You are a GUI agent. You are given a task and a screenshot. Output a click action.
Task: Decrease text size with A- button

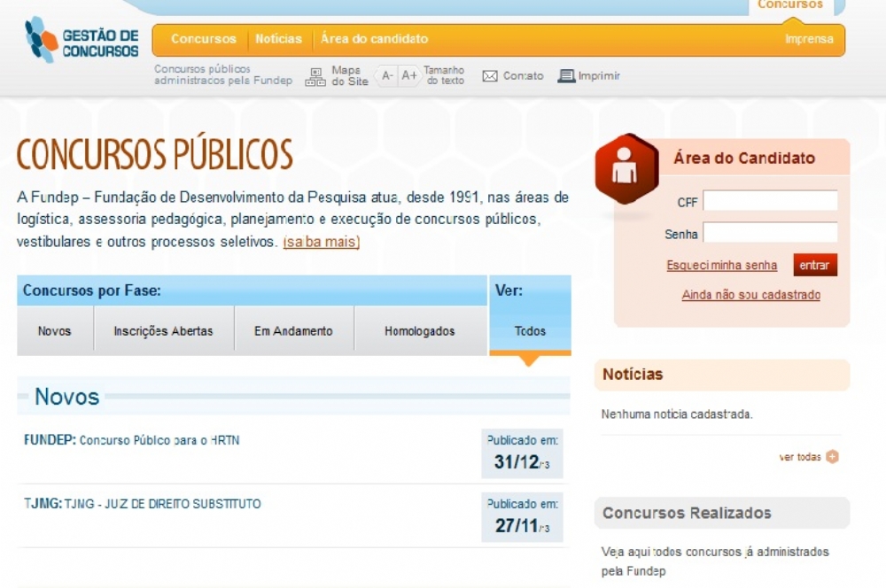click(387, 76)
